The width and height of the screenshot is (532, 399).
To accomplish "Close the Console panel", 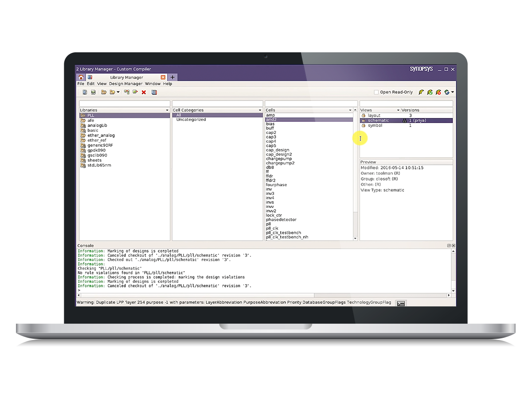I will click(x=453, y=245).
